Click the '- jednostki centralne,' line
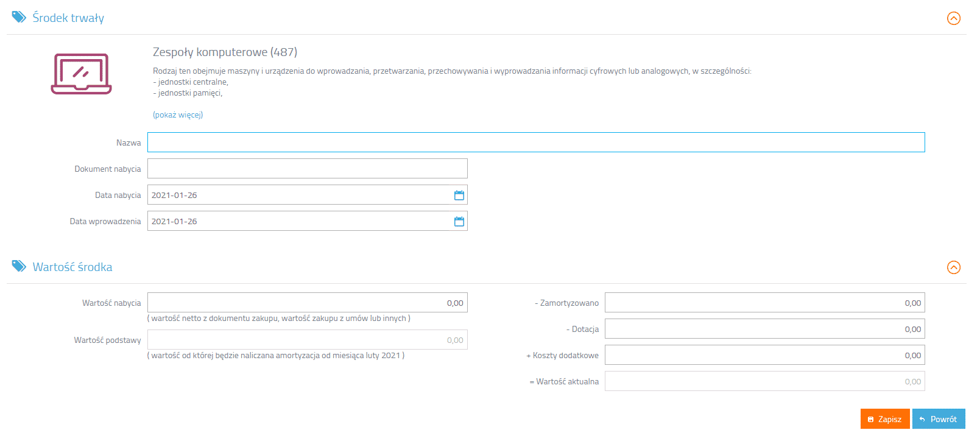 (191, 82)
